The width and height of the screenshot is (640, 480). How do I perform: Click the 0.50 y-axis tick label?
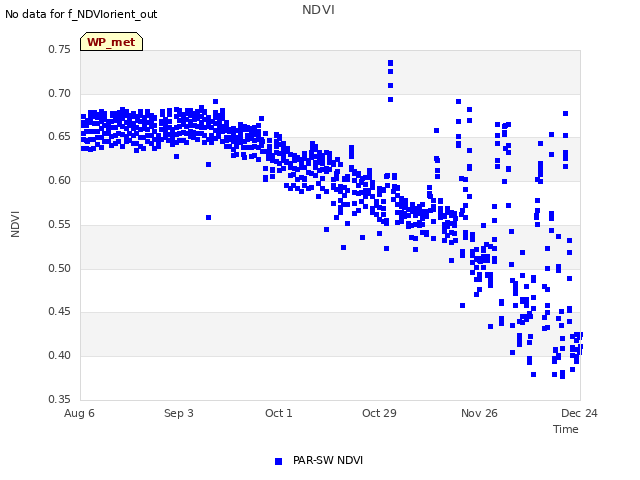[x=60, y=268]
